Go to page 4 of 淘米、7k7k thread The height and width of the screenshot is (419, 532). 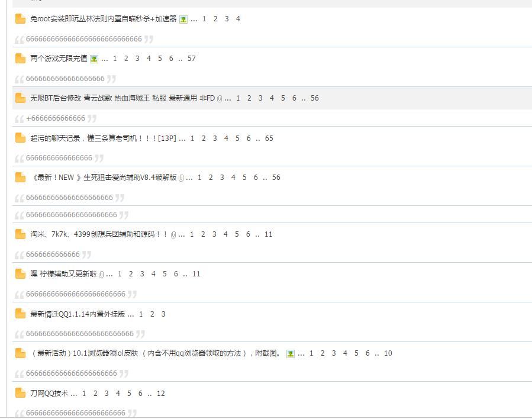tap(225, 234)
